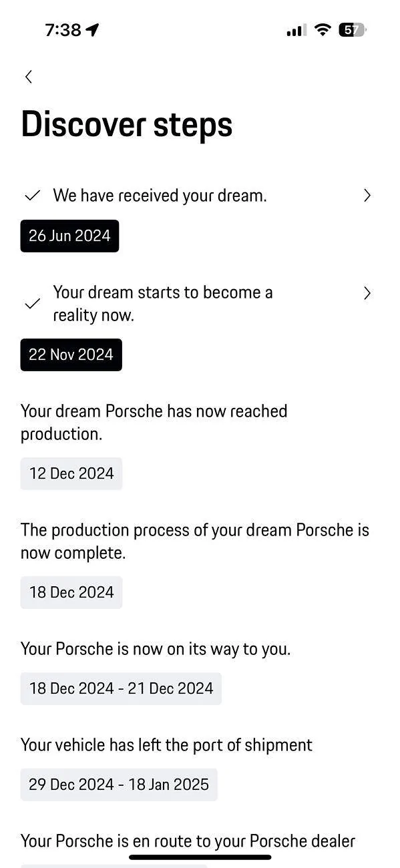Tap the checkmark beside 'We have received your dream'

point(32,196)
